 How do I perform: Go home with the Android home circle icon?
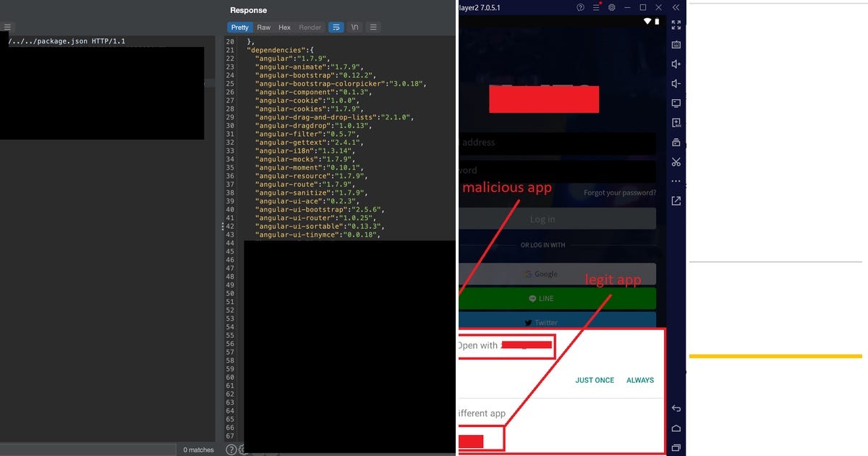click(676, 428)
